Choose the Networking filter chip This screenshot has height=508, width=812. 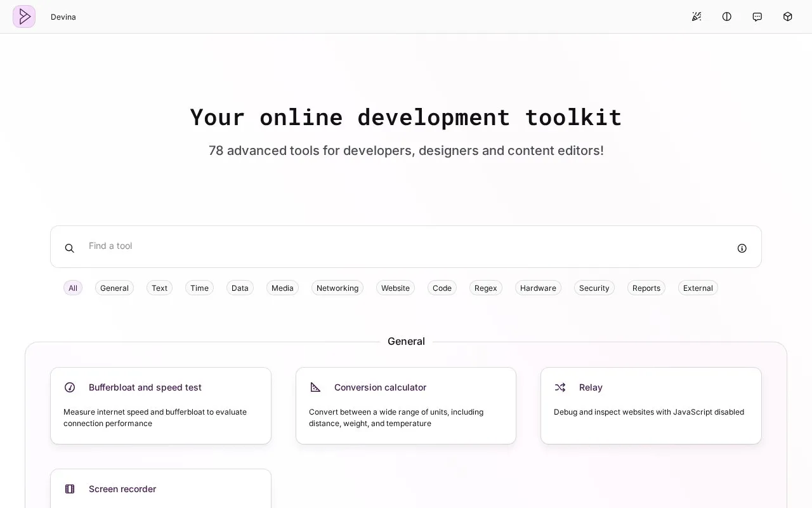[337, 288]
